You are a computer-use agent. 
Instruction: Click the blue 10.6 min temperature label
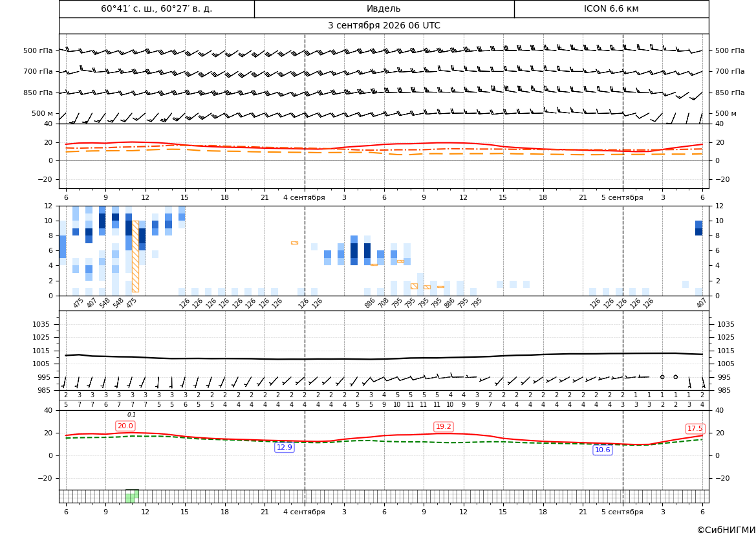[x=602, y=450]
